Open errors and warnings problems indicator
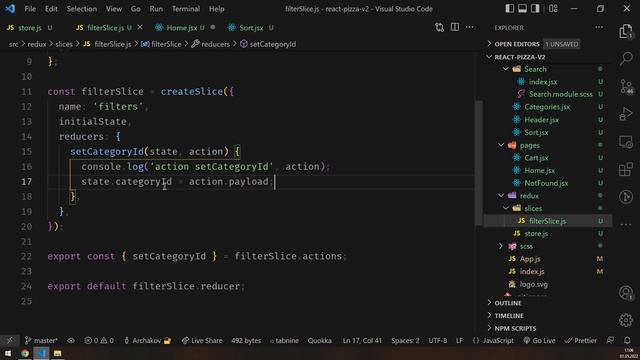This screenshot has width=640, height=360. 99,340
